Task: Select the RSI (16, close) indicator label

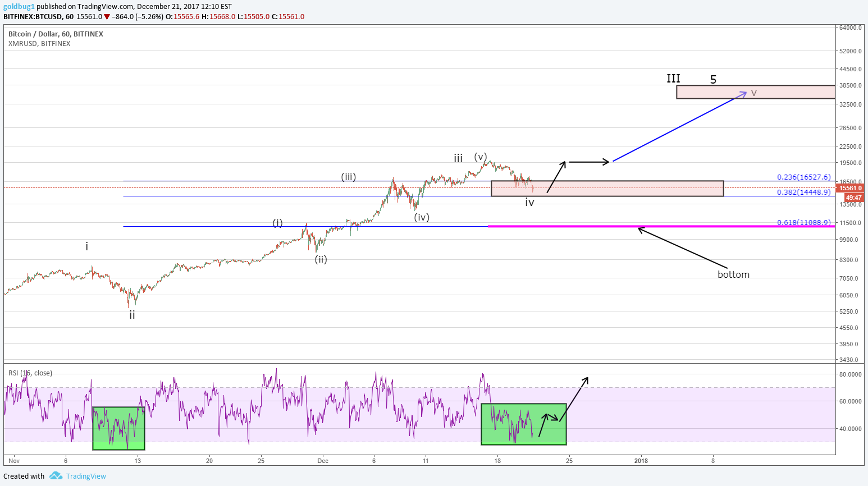Action: tap(30, 373)
